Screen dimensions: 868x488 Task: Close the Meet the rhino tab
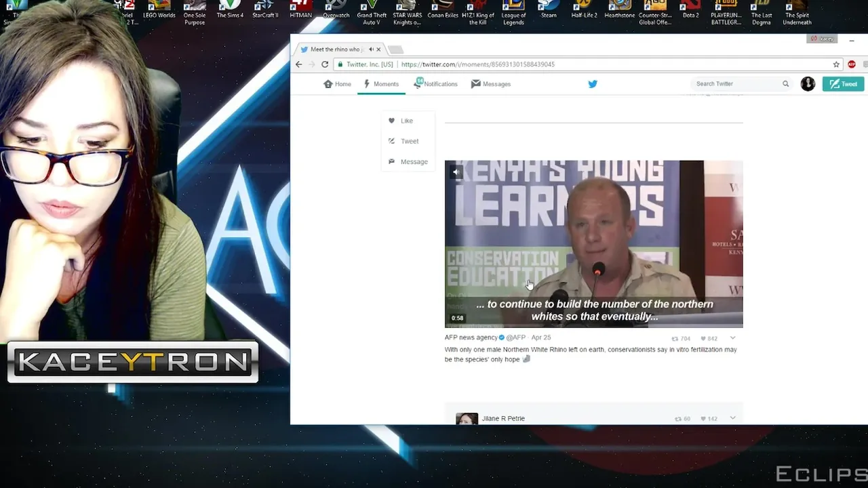point(378,49)
